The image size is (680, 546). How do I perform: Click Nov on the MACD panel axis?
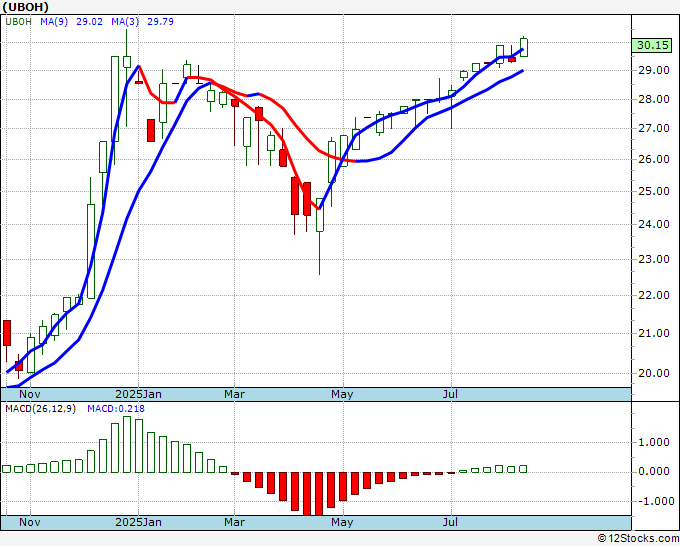tap(30, 522)
